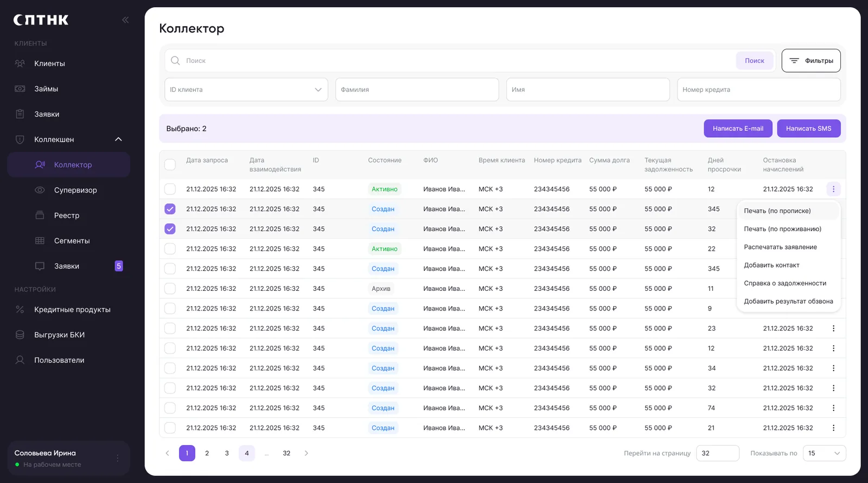Open actions menu for row with 74 days

834,408
